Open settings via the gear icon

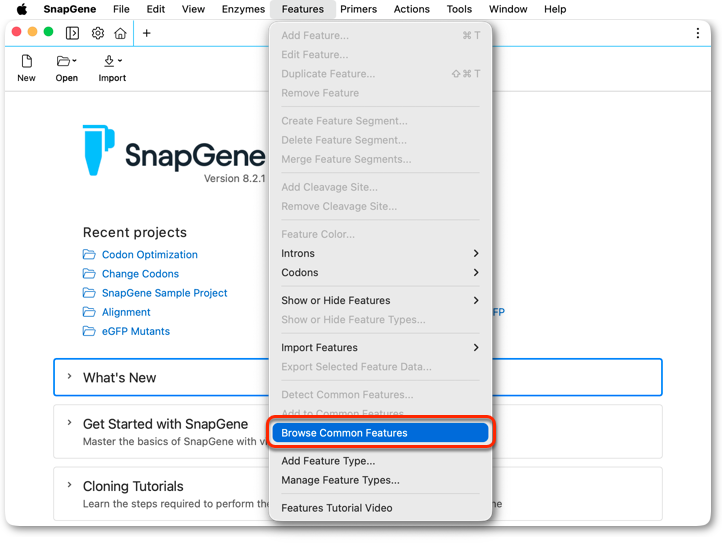tap(98, 33)
